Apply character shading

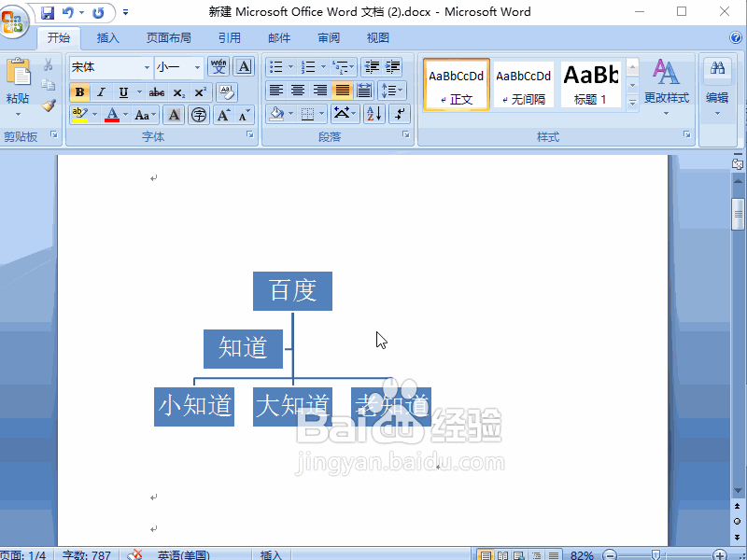(x=174, y=115)
